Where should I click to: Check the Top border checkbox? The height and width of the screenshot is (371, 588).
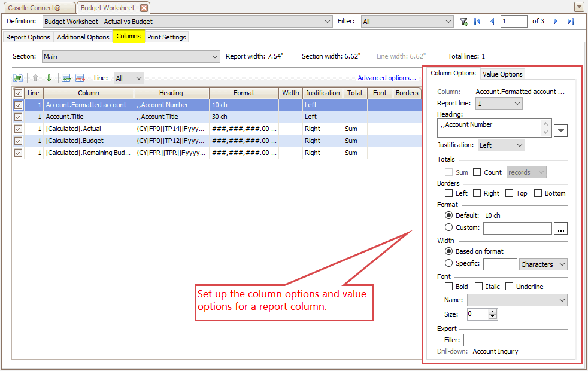[509, 193]
